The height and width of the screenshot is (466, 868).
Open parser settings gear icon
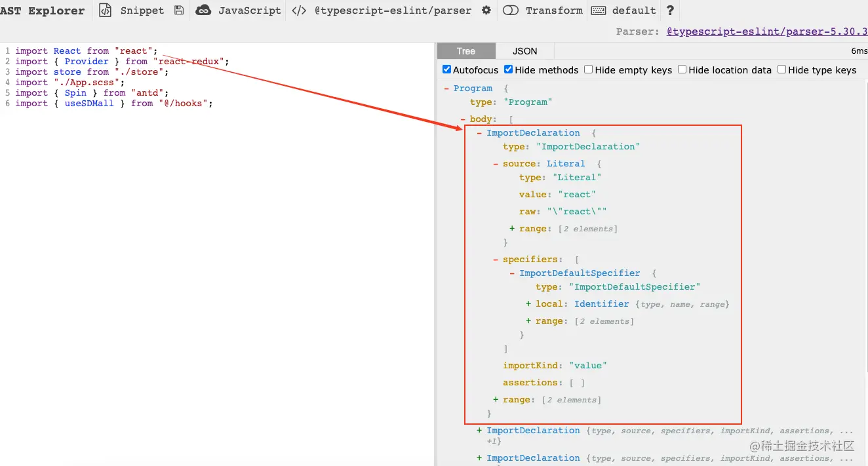click(x=486, y=10)
